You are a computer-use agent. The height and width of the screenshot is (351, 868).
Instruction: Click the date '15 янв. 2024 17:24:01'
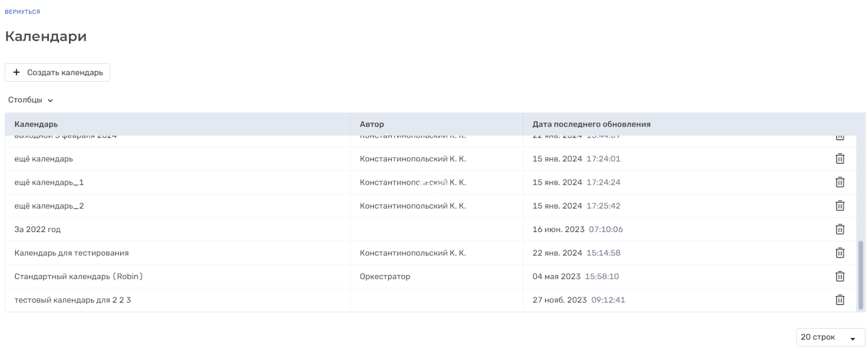point(576,159)
